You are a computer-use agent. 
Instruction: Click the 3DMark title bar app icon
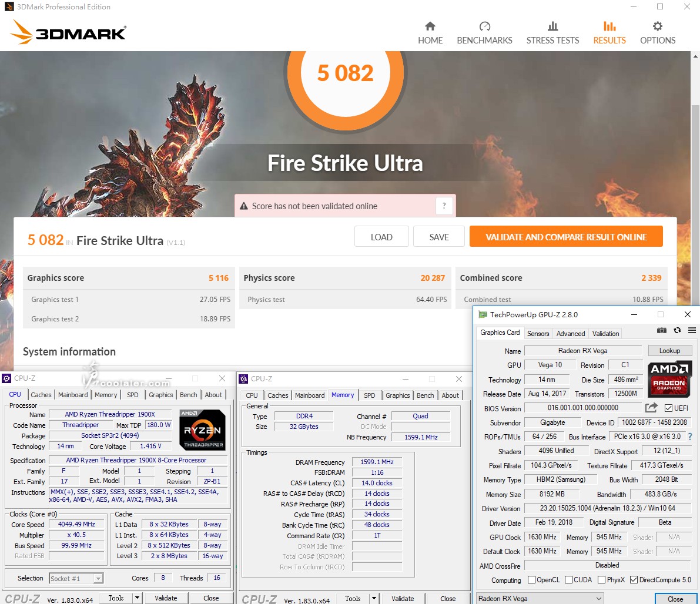click(x=9, y=6)
